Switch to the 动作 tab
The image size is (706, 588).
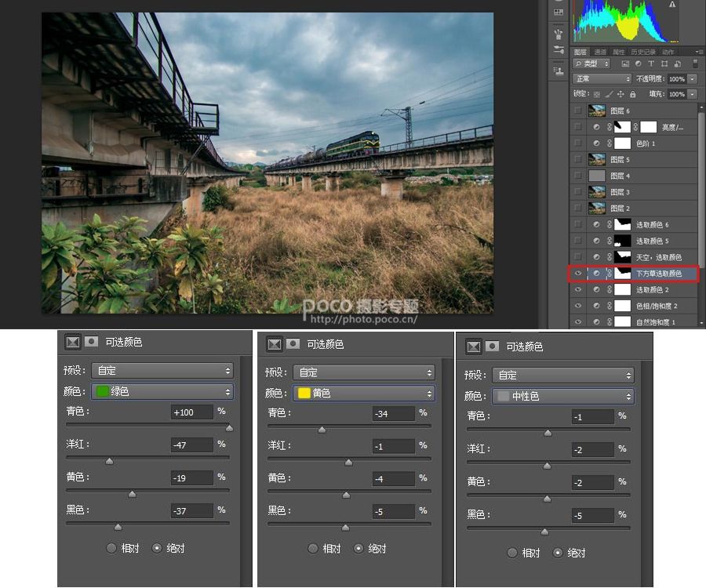(668, 52)
